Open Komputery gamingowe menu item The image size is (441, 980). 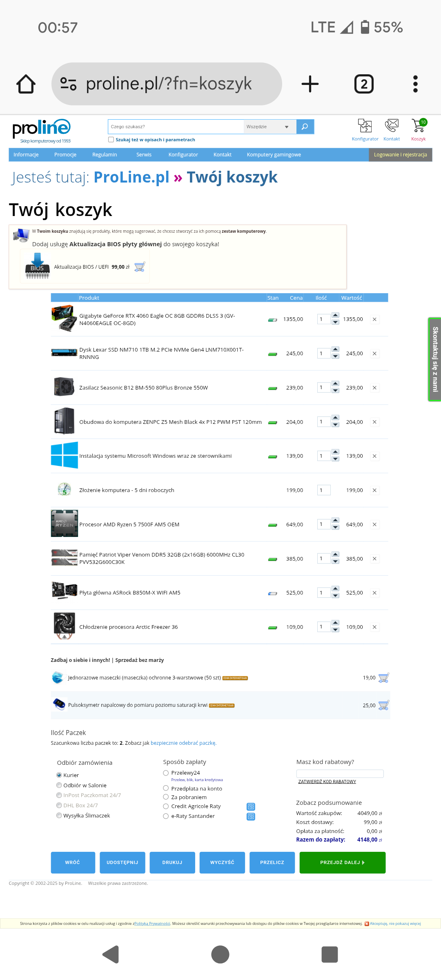[x=274, y=155]
